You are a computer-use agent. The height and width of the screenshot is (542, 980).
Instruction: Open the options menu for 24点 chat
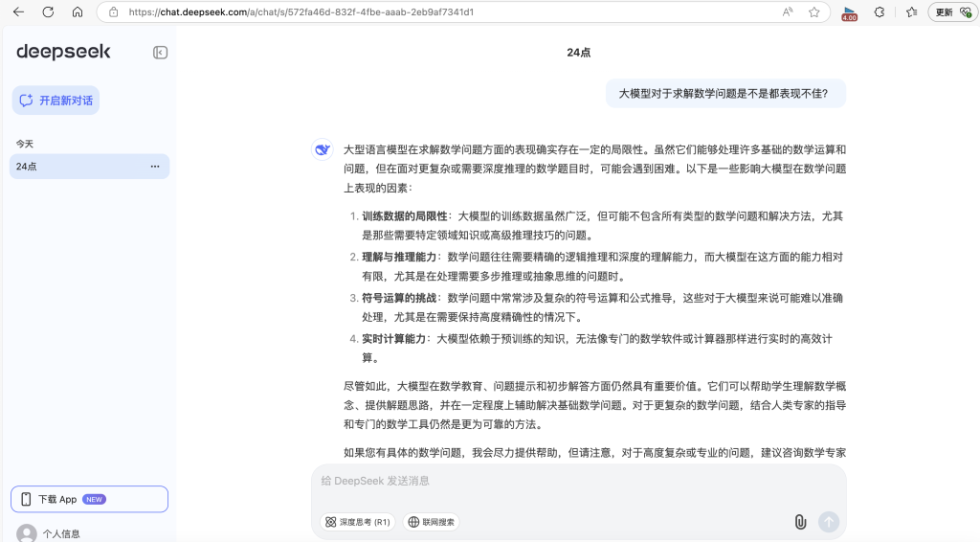coord(155,167)
